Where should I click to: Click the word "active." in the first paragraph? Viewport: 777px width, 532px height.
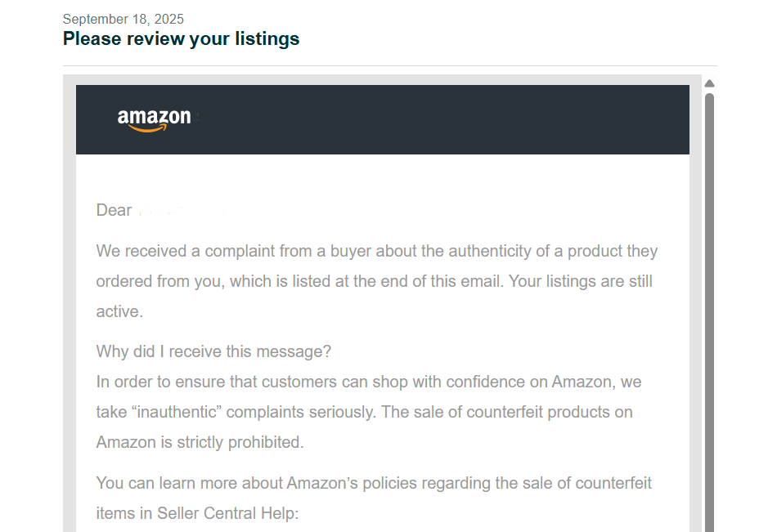click(119, 311)
